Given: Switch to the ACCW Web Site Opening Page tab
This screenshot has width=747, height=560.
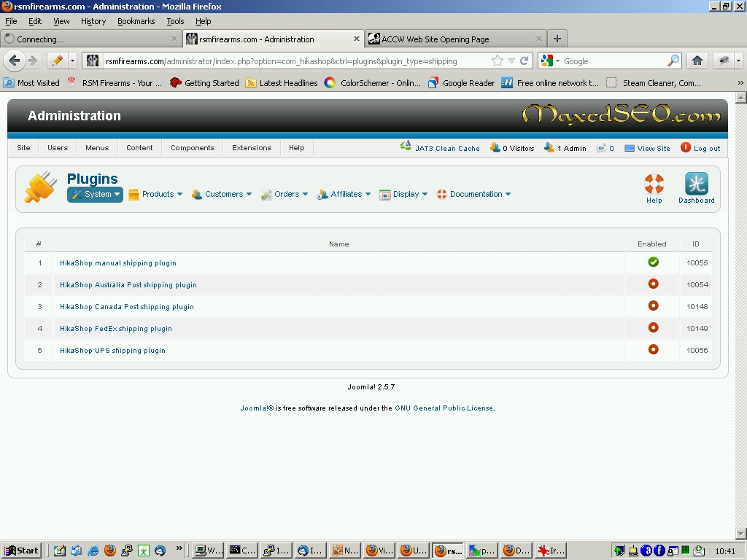Looking at the screenshot, I should [x=457, y=39].
